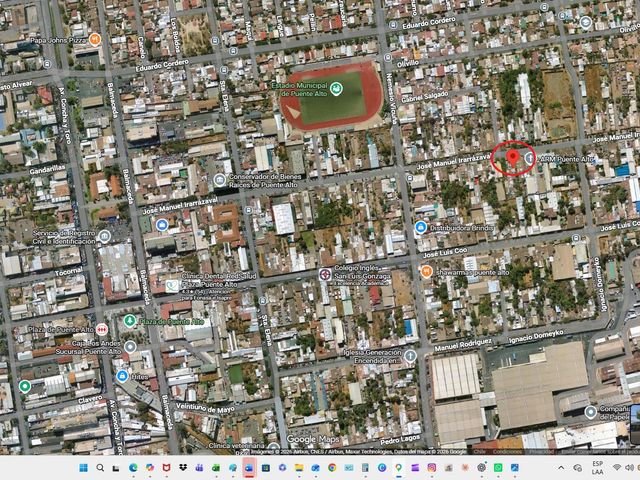
Task: Open taskbar Search magnifier
Action: tap(100, 468)
